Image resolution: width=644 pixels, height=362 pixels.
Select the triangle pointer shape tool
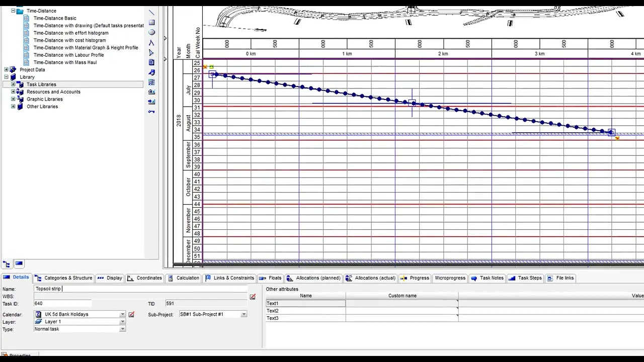pyautogui.click(x=151, y=52)
